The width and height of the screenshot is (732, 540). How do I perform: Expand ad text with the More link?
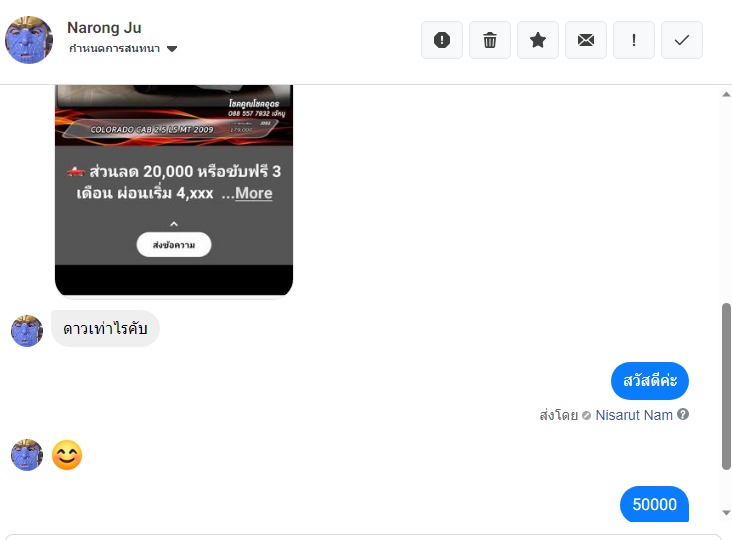pos(253,193)
